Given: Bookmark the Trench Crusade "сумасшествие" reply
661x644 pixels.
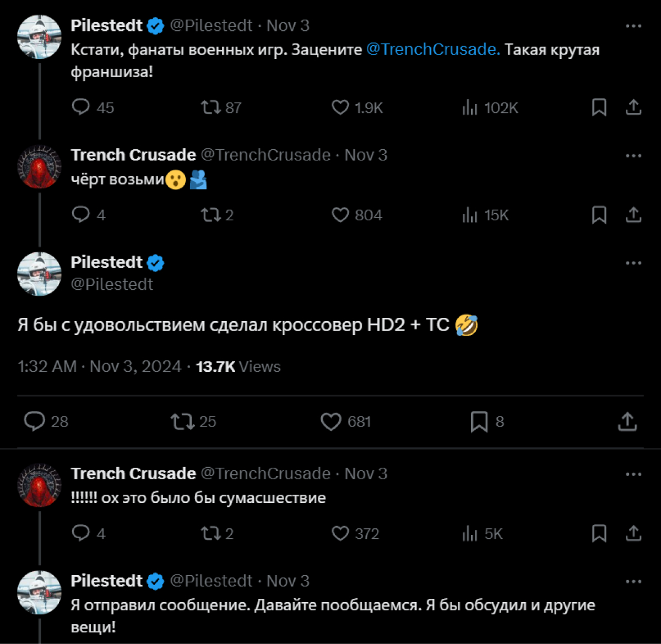Looking at the screenshot, I should [599, 533].
